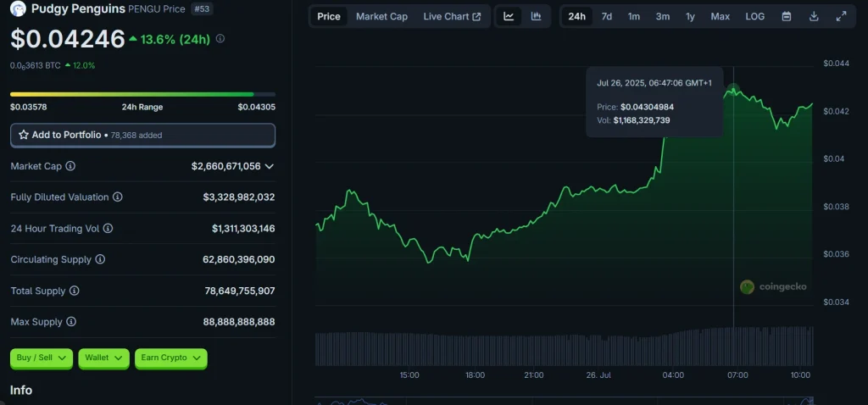
Task: Switch to line chart view icon
Action: point(509,17)
